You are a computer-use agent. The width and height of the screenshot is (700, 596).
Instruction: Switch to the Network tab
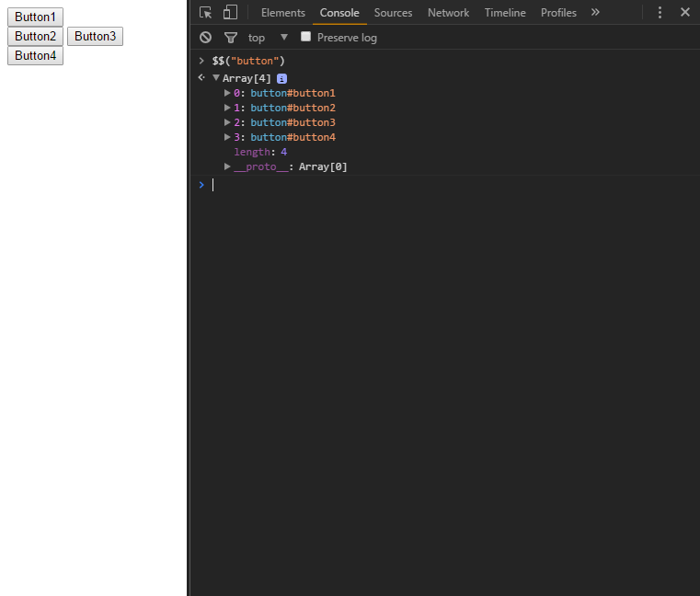(x=448, y=13)
